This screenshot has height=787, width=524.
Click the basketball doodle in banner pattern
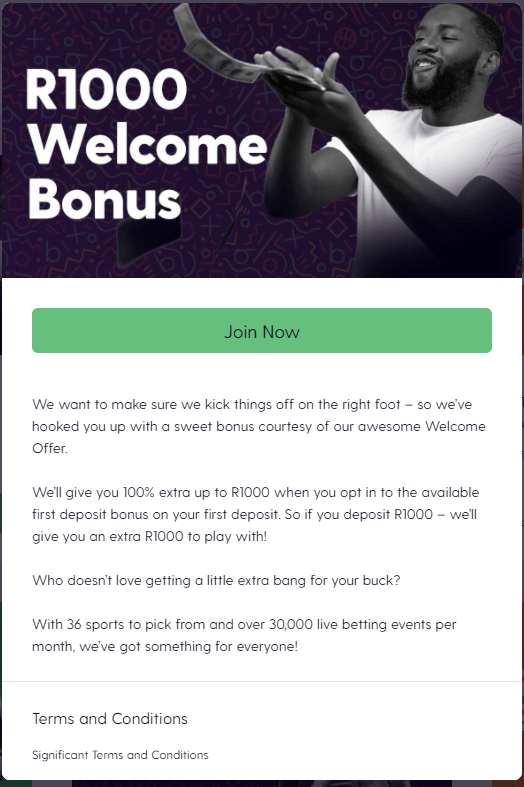pyautogui.click(x=345, y=38)
